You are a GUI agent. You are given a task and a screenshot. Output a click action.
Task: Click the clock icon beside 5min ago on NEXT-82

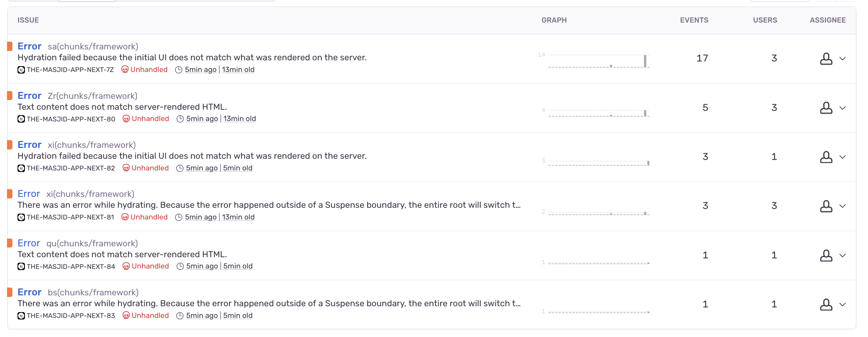pyautogui.click(x=180, y=168)
